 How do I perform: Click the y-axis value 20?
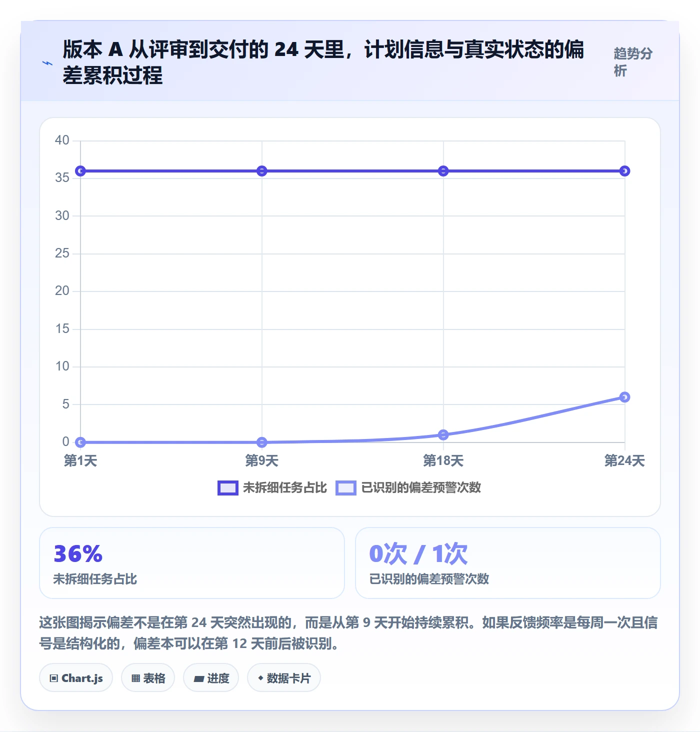(x=62, y=290)
